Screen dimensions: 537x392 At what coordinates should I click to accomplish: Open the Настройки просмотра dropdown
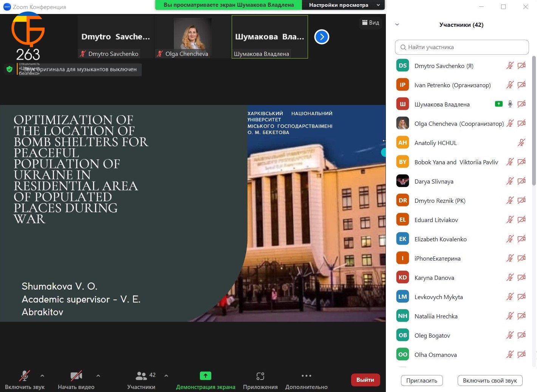pyautogui.click(x=344, y=5)
